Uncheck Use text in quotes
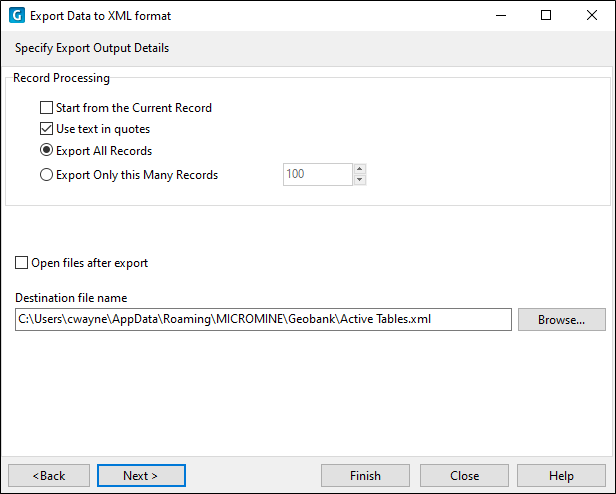 (46, 129)
